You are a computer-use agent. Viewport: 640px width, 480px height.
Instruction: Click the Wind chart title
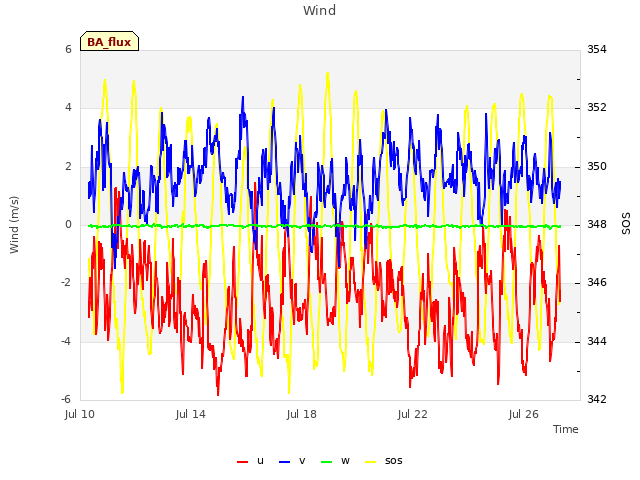point(320,10)
